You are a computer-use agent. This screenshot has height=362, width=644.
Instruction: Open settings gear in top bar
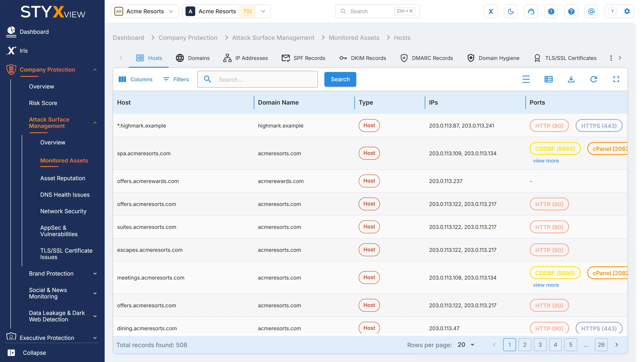click(x=627, y=11)
